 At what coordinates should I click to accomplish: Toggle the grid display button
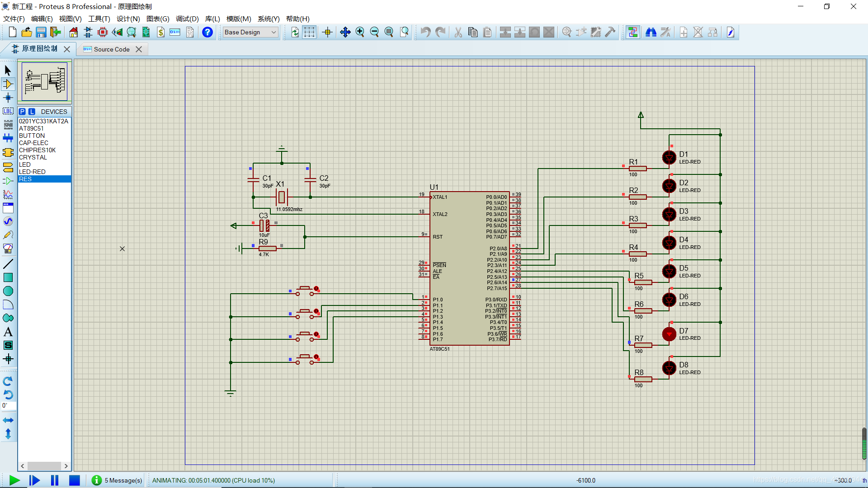click(309, 32)
